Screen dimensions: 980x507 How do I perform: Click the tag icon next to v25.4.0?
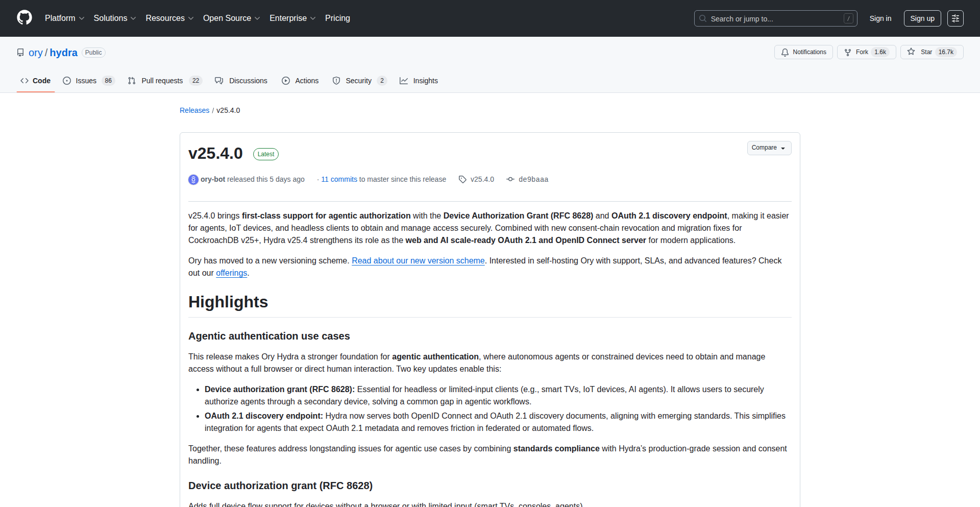coord(462,179)
